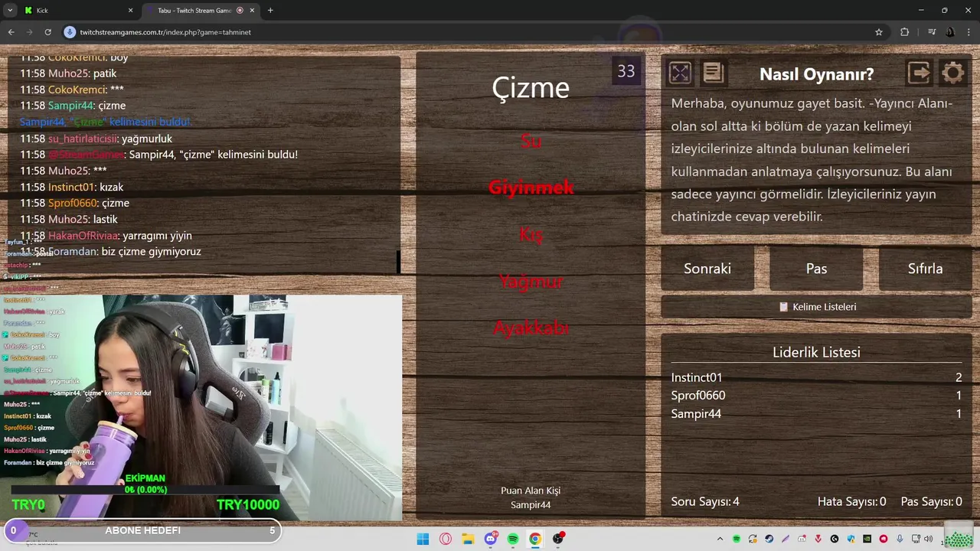980x551 pixels.
Task: Click the Nasıl Oynanır? heading
Action: tap(816, 74)
